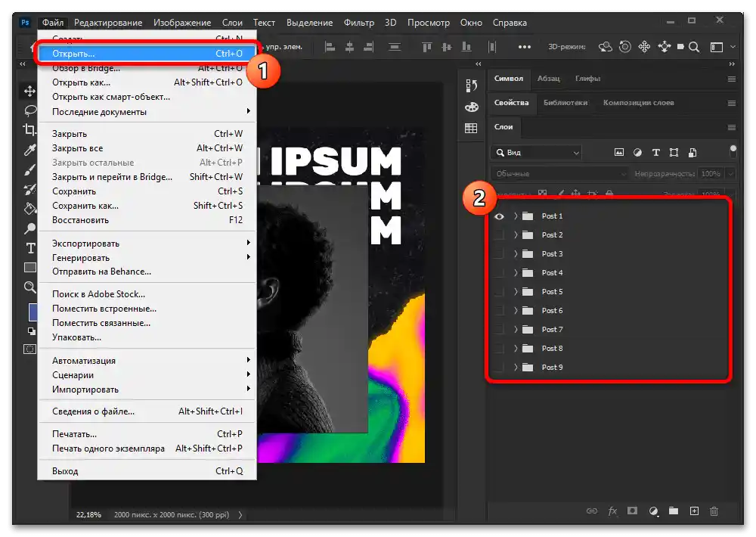The width and height of the screenshot is (756, 537).
Task: Select the Horizontal Type tool
Action: 30,248
